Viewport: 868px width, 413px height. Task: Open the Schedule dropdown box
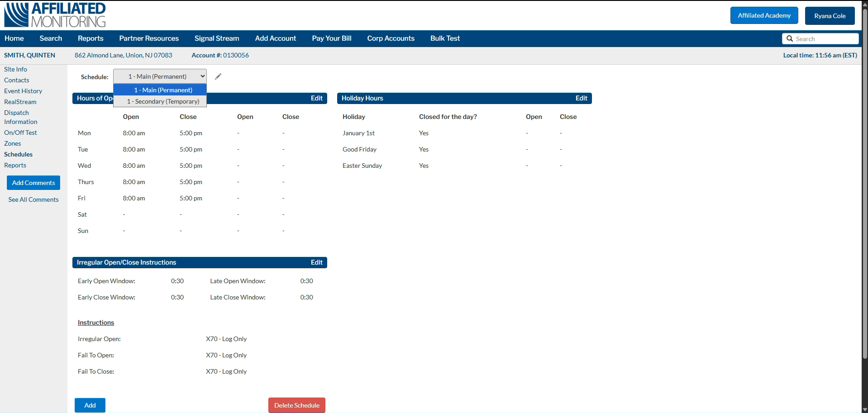coord(160,76)
